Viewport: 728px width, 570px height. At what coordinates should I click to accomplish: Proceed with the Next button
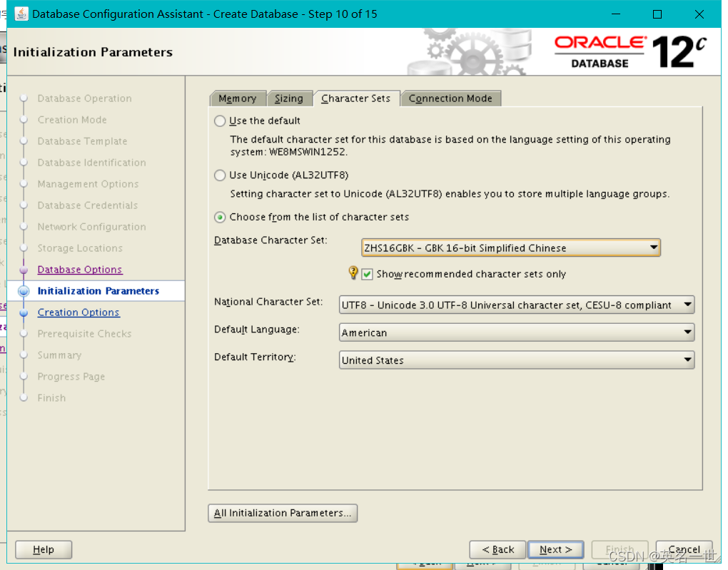click(x=556, y=549)
